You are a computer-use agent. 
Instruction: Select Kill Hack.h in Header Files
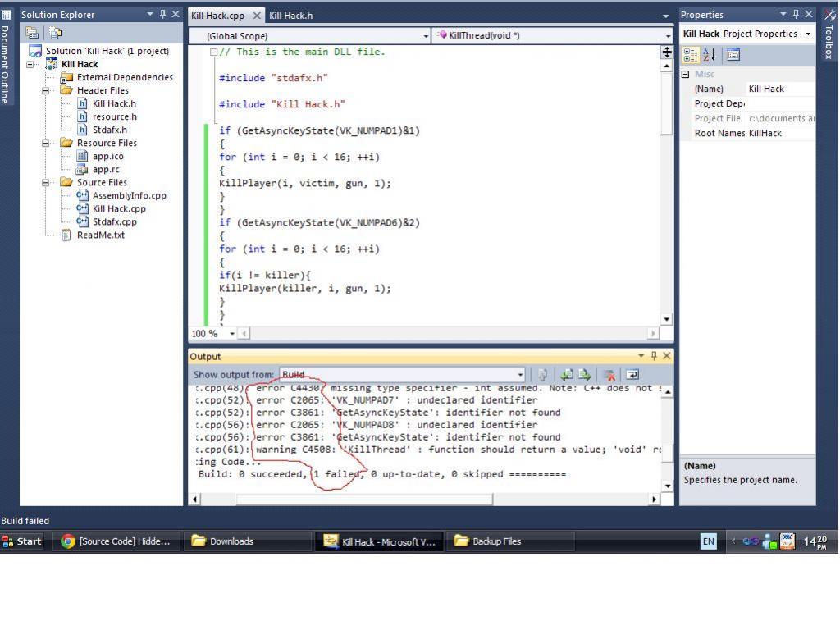coord(114,103)
